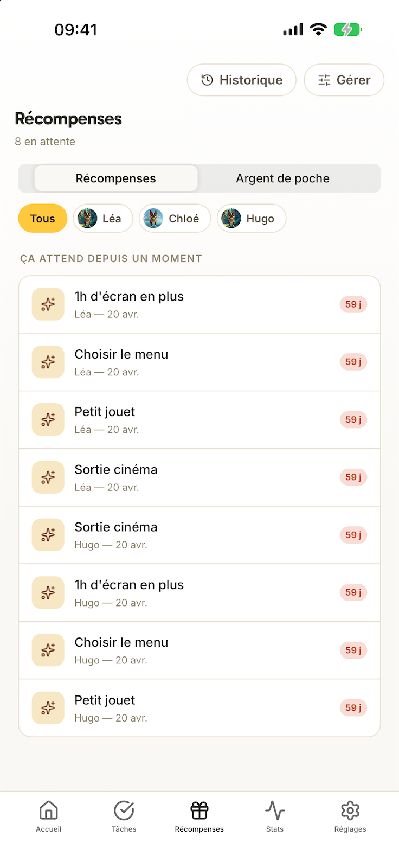Open the Stats activity icon
Image resolution: width=399 pixels, height=868 pixels.
tap(275, 810)
